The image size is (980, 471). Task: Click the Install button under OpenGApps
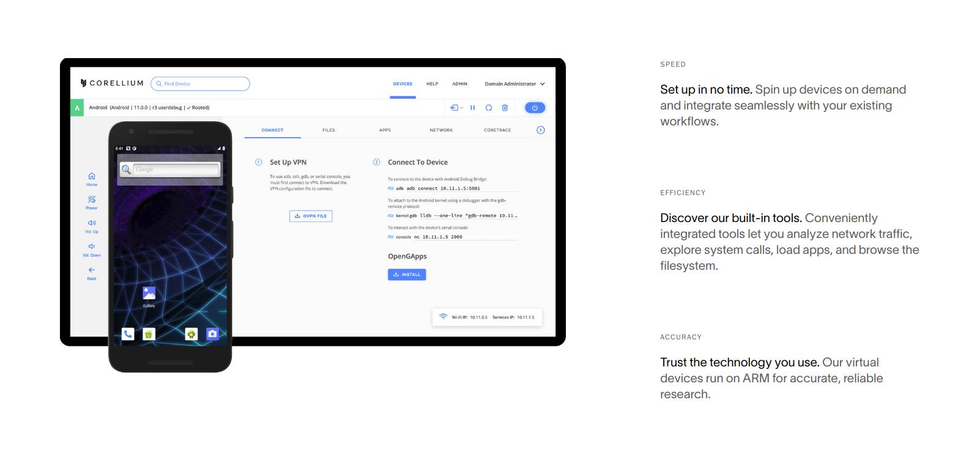pyautogui.click(x=407, y=275)
